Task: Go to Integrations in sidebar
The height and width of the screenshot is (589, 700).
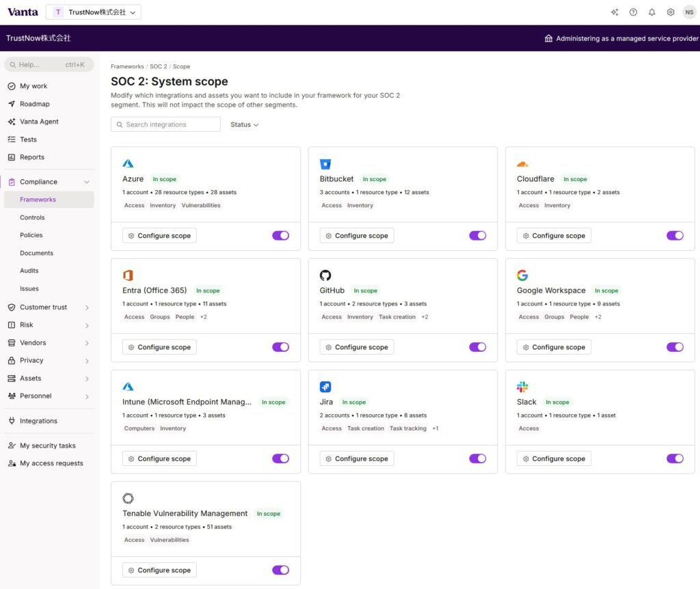Action: [38, 421]
